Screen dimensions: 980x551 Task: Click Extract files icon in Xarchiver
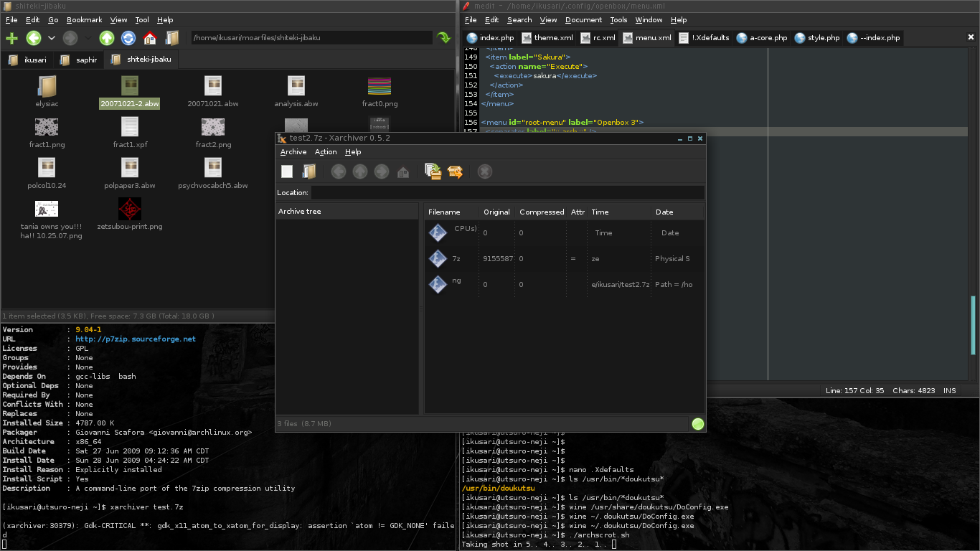click(455, 171)
